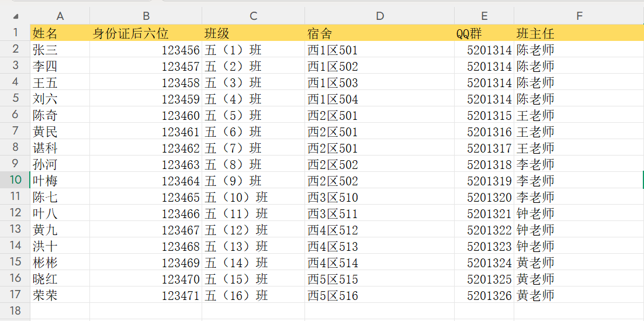Select QQ group cell 5201320
Viewport: 644px width, 321px height.
tap(484, 197)
